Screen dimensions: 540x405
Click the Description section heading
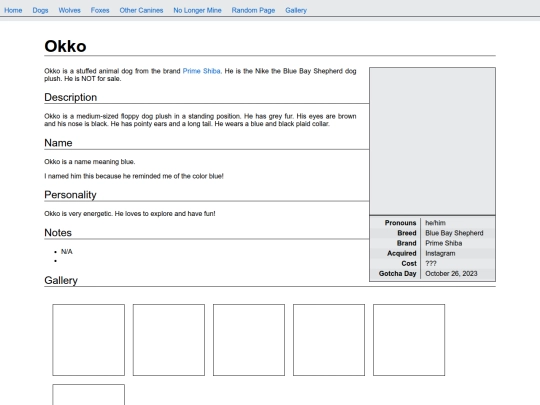coord(71,97)
